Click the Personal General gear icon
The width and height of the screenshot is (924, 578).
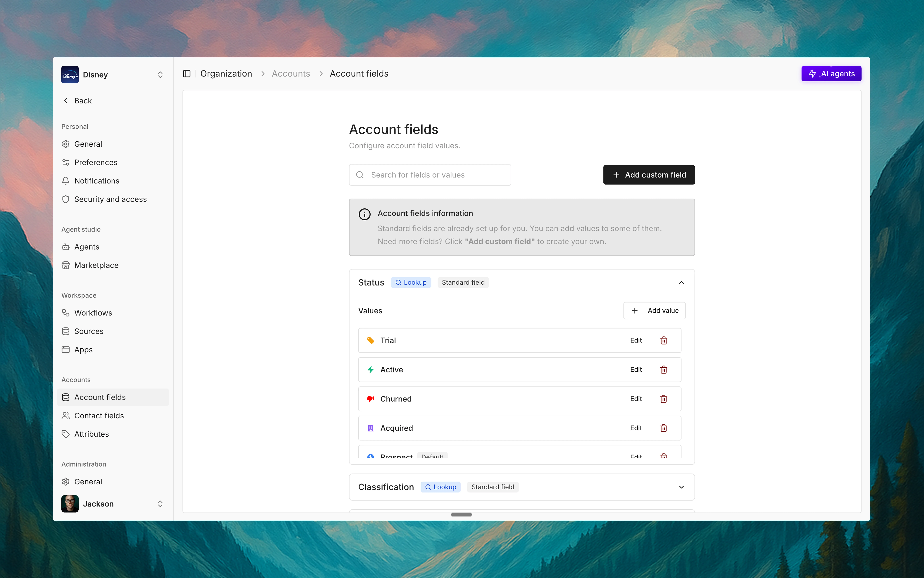coord(66,144)
